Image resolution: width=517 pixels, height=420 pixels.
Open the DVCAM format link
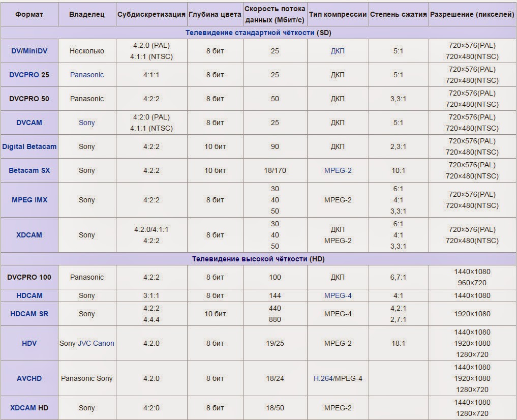(x=29, y=123)
